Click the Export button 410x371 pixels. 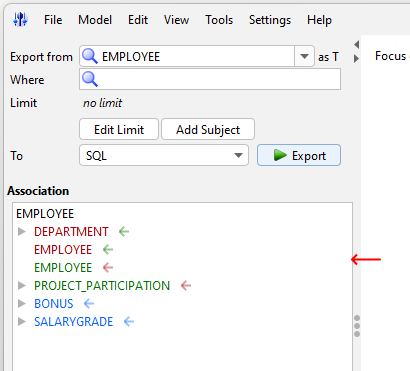point(299,155)
